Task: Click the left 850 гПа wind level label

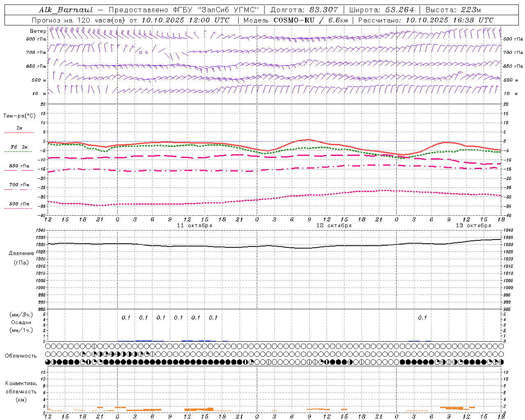Action: click(36, 66)
